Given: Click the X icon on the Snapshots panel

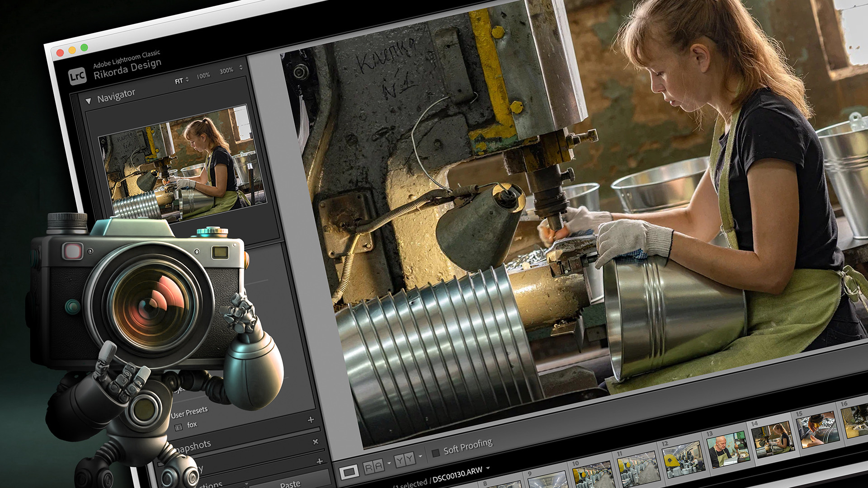Looking at the screenshot, I should coord(315,441).
